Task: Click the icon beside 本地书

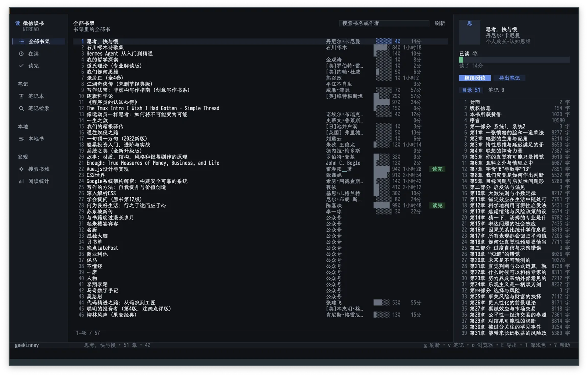Action: coord(21,139)
